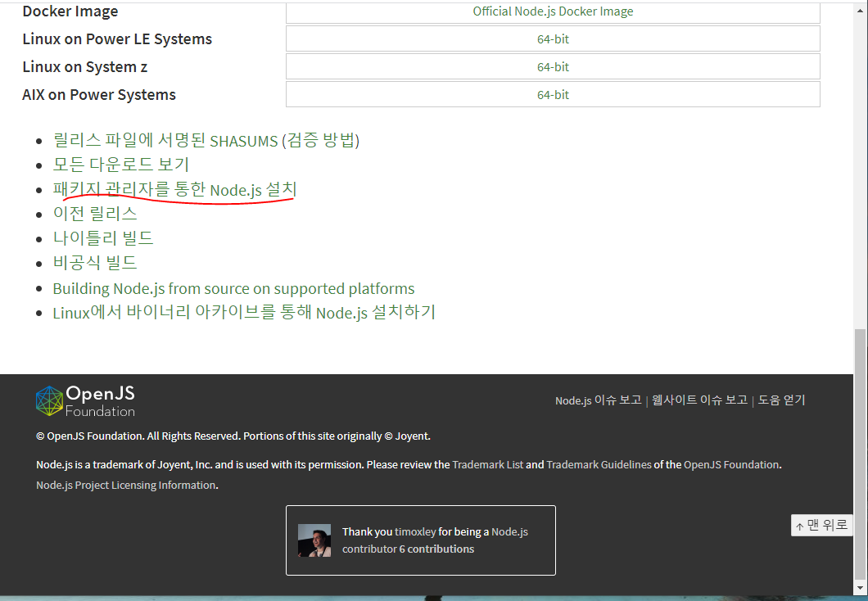Open 이전 릴리스 link
Viewport: 868px width, 601px height.
point(95,215)
